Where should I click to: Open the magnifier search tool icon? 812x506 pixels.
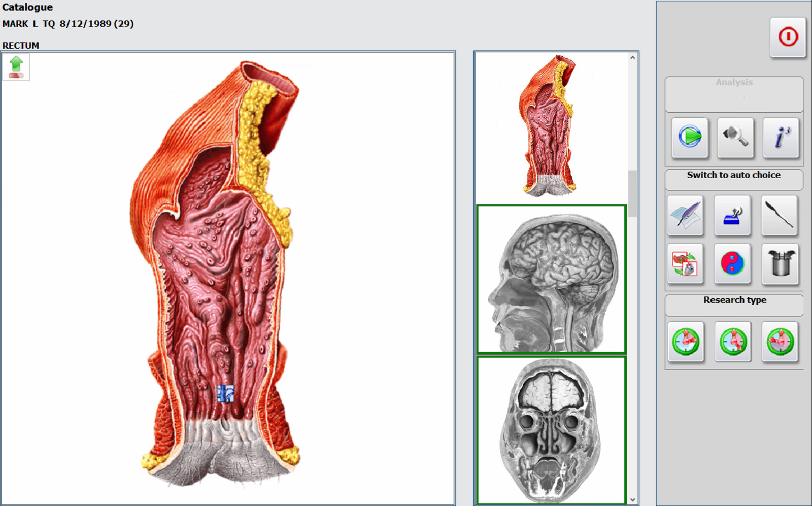coord(735,137)
